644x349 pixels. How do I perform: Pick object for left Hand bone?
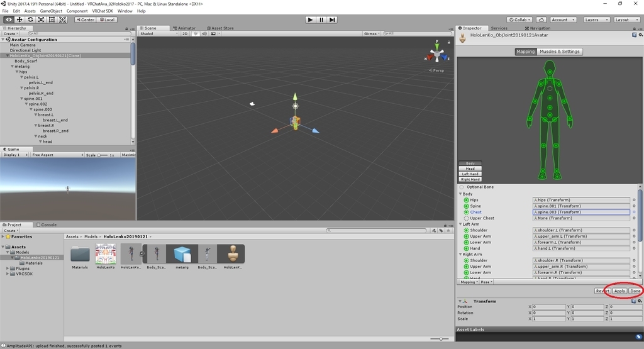tap(634, 248)
